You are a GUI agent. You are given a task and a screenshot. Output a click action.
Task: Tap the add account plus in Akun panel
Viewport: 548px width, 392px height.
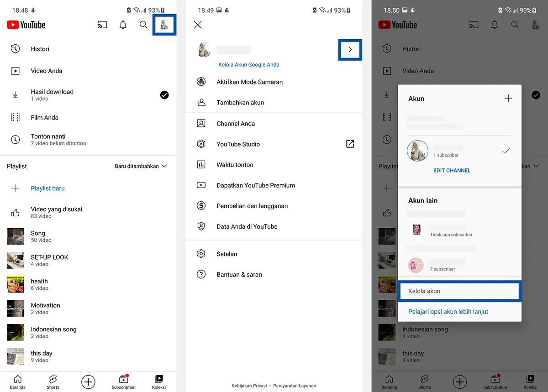(508, 98)
